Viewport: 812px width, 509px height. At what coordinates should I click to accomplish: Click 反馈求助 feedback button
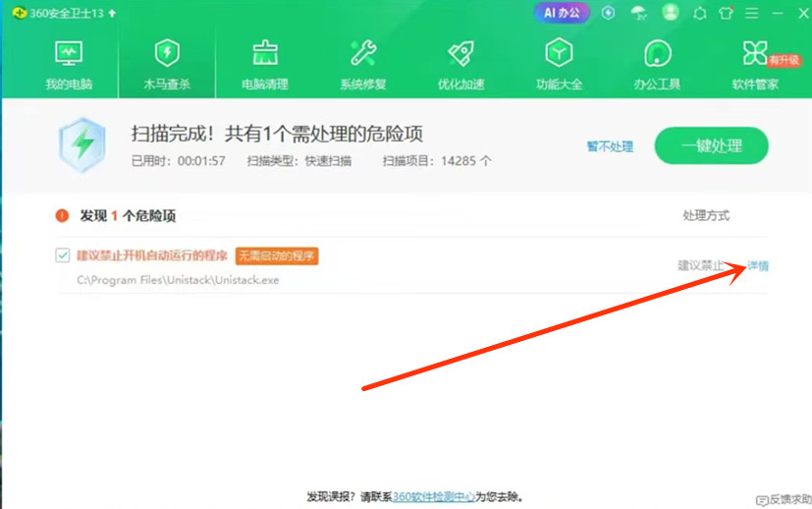pyautogui.click(x=785, y=500)
